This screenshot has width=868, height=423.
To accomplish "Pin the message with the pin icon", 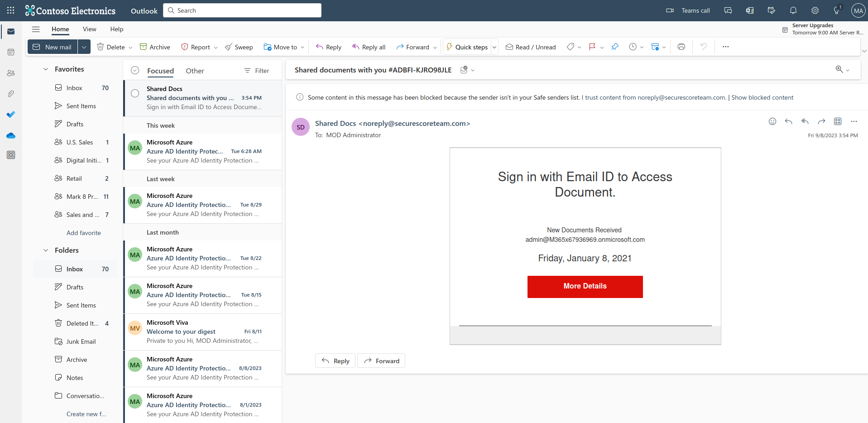I will (x=615, y=47).
